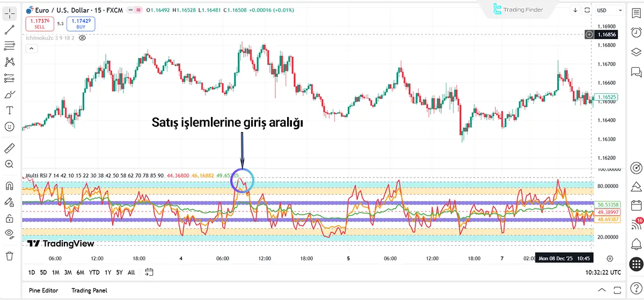Open the news feed with 16 badge

click(636, 225)
